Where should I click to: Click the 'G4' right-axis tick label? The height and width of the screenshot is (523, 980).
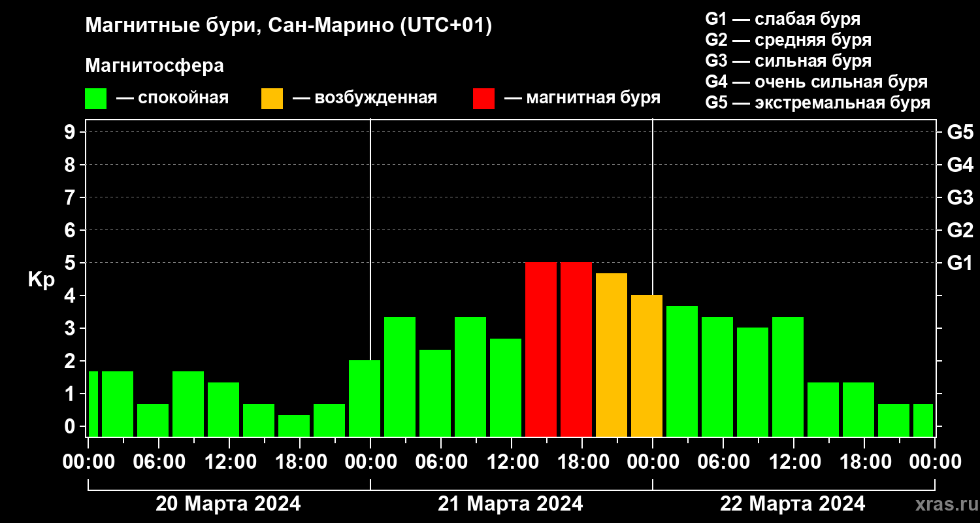click(x=960, y=165)
